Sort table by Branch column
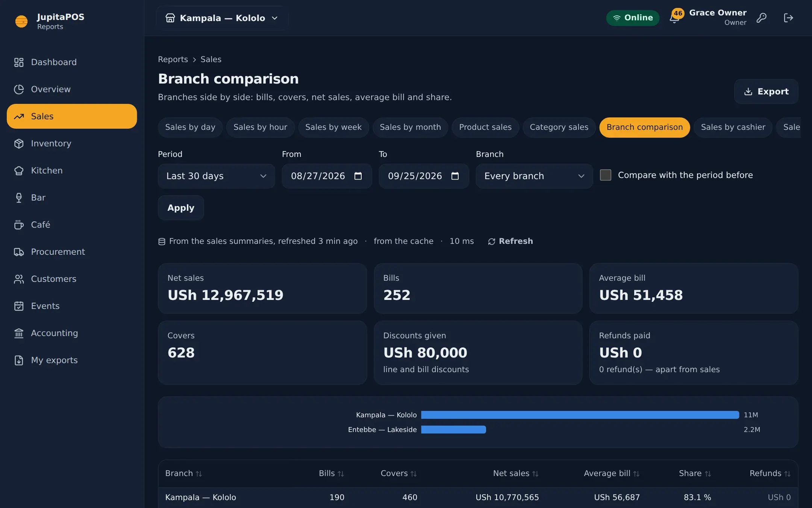The image size is (812, 508). pyautogui.click(x=183, y=473)
